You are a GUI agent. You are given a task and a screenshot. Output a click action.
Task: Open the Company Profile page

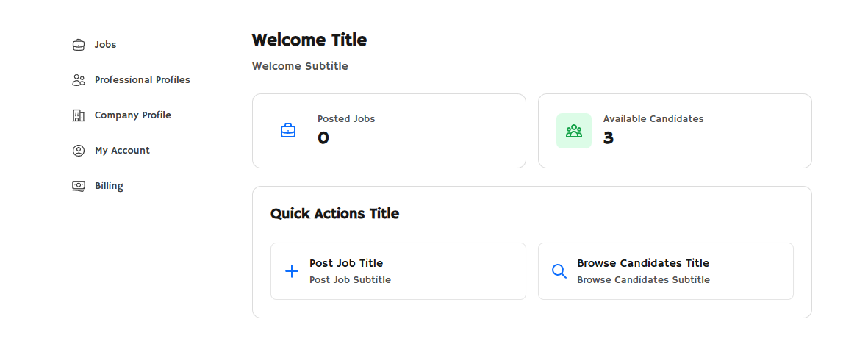(x=132, y=115)
